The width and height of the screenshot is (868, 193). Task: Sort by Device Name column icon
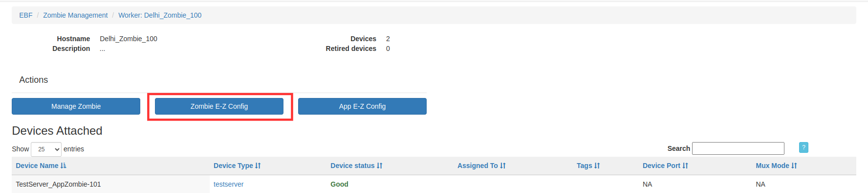click(64, 166)
